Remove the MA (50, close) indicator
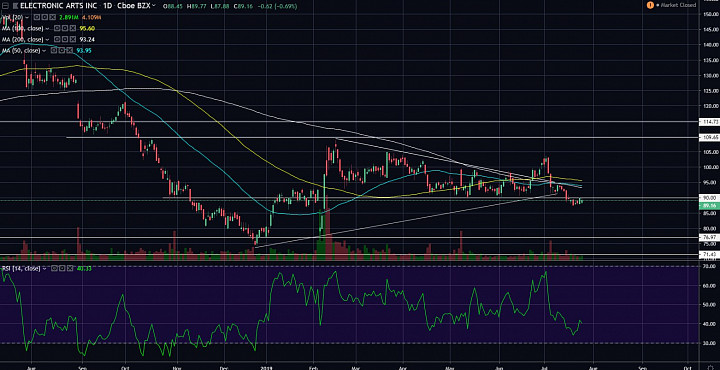This screenshot has width=720, height=370. 70,50
